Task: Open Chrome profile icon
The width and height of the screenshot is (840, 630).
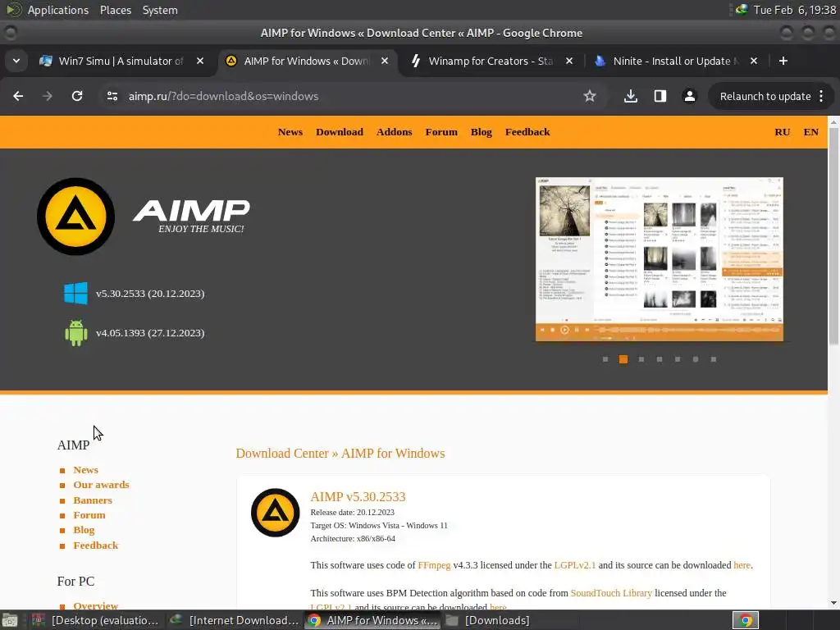Action: (x=689, y=96)
